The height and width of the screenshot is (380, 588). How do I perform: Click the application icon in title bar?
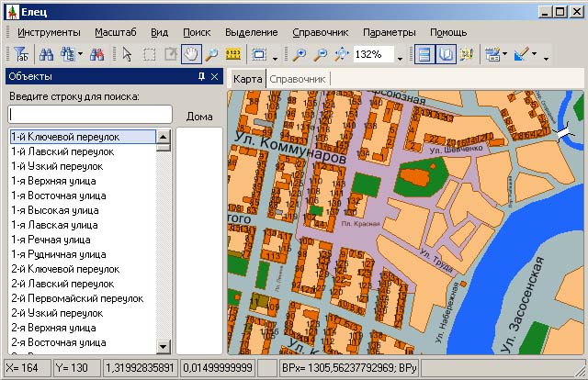(13, 12)
